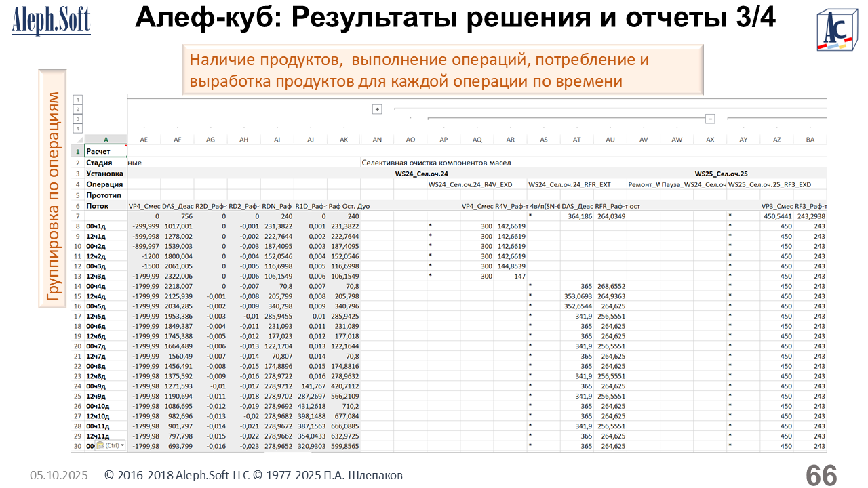This screenshot has width=868, height=488.
Task: Click the Paste Options clipboard icon
Action: tap(100, 446)
